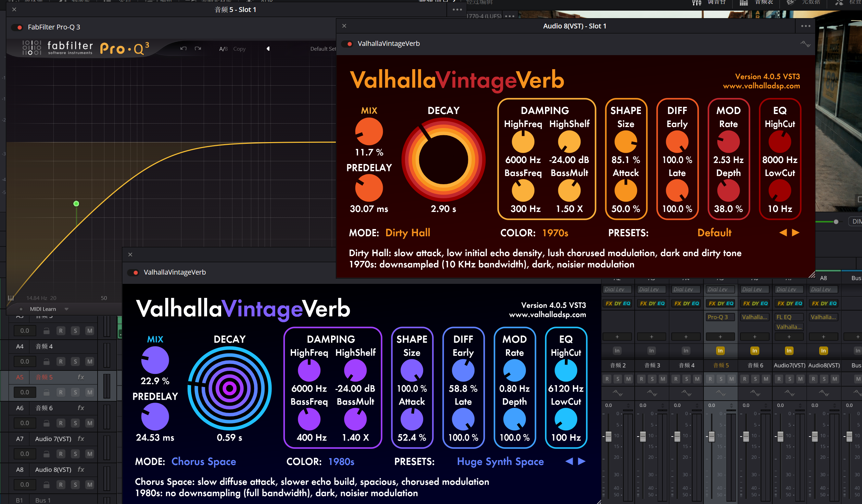The height and width of the screenshot is (504, 862).
Task: Lock track A5 音频 5 in track list
Action: point(47,392)
